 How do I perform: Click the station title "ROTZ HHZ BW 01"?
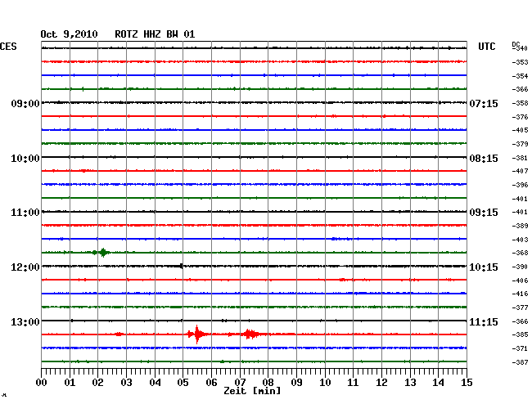pyautogui.click(x=155, y=34)
